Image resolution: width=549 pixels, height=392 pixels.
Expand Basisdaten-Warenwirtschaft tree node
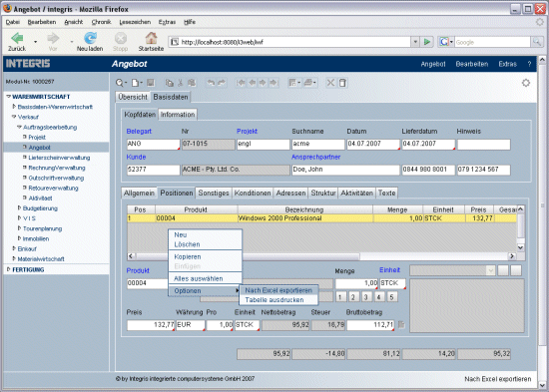point(14,107)
